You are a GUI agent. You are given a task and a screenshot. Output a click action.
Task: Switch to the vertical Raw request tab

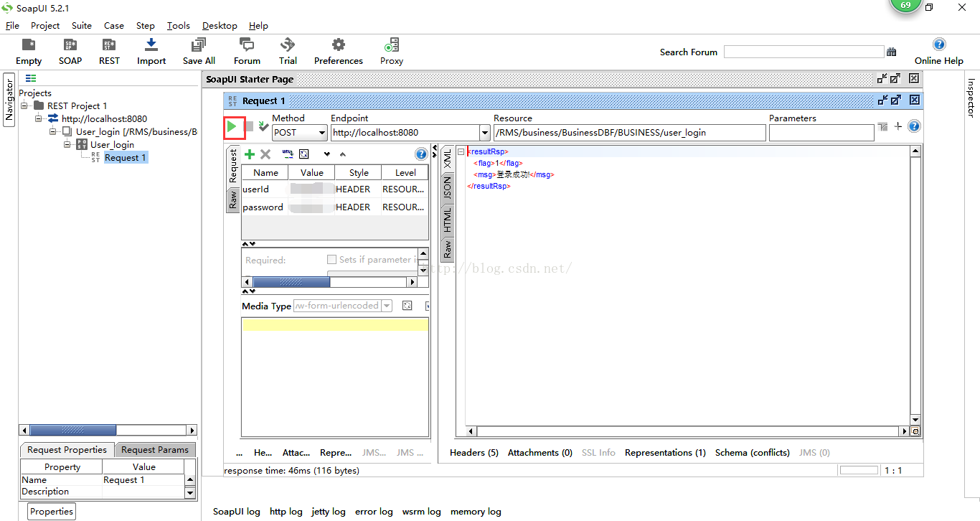pyautogui.click(x=233, y=200)
